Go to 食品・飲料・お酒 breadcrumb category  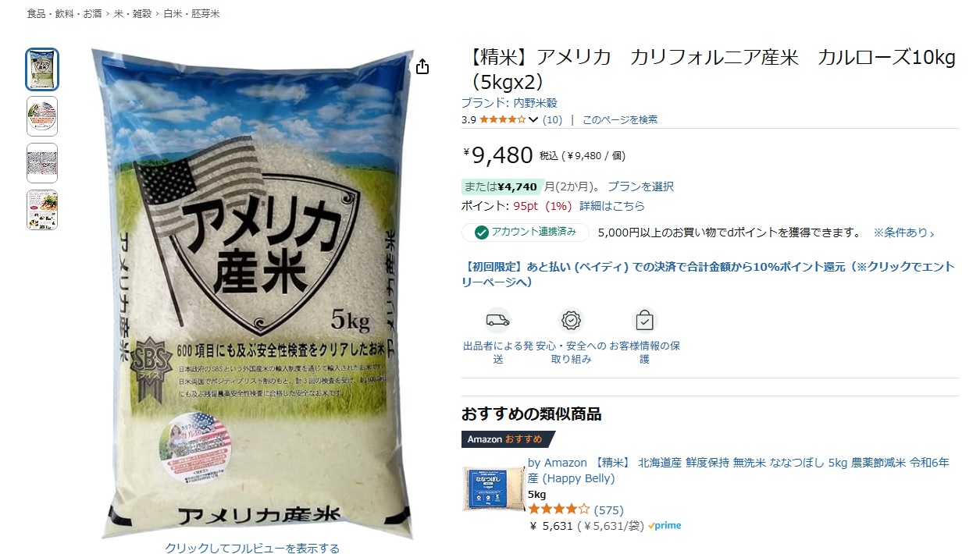63,14
